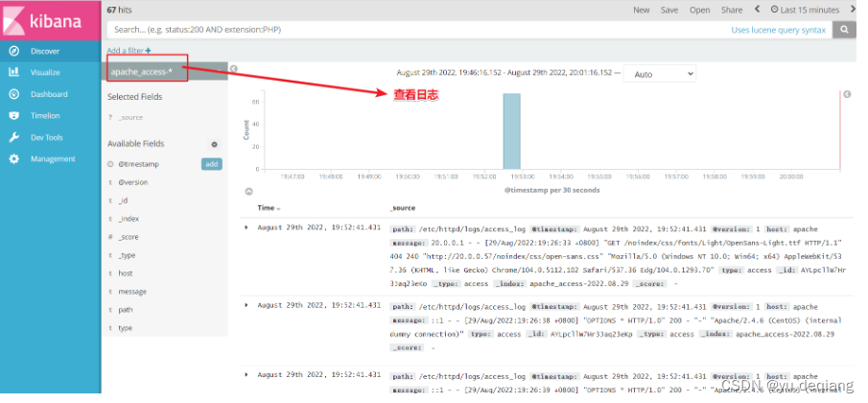
Task: Select Visualize in the side menu
Action: click(45, 73)
